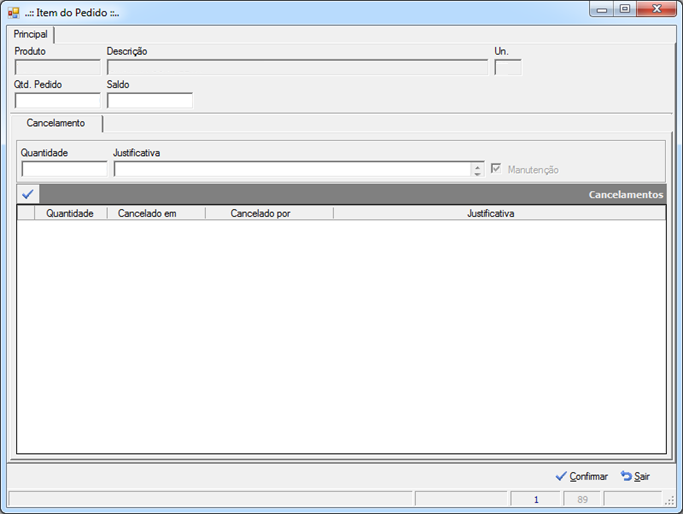
Task: Click into the Justificativa text box
Action: tap(293, 169)
